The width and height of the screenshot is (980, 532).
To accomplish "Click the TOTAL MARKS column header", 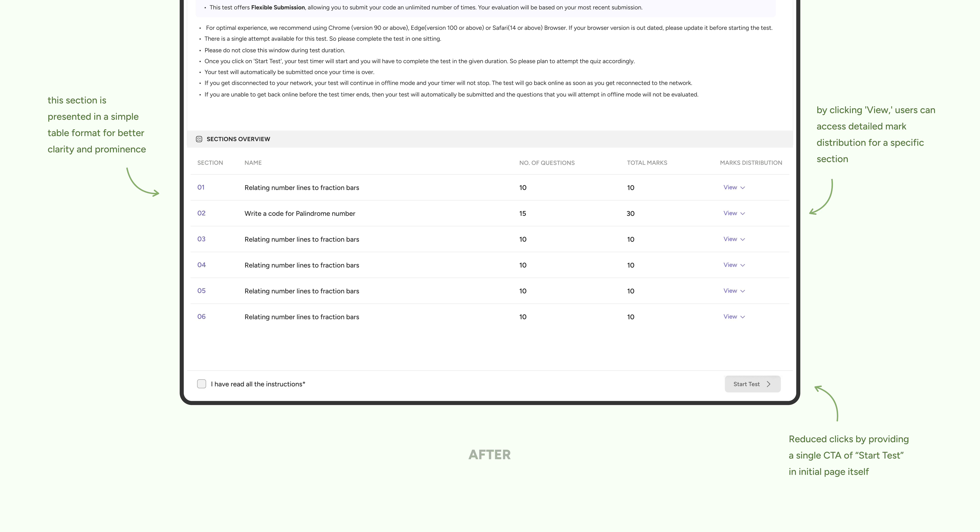I will pos(647,163).
